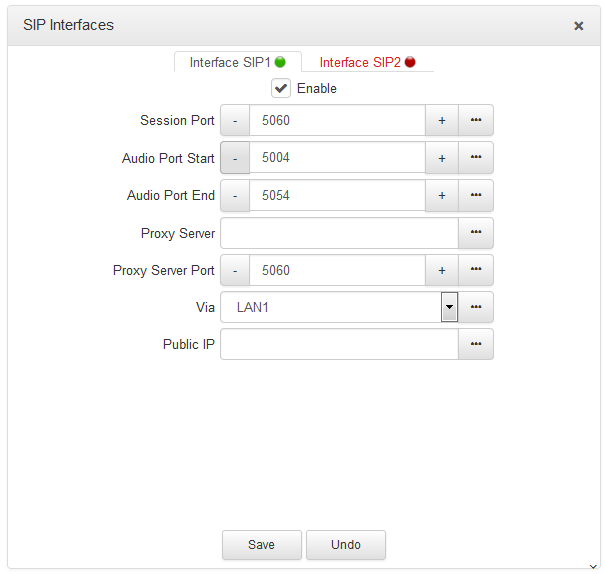The image size is (605, 574).
Task: Open the Audio Port Start ellipsis button
Action: 476,157
